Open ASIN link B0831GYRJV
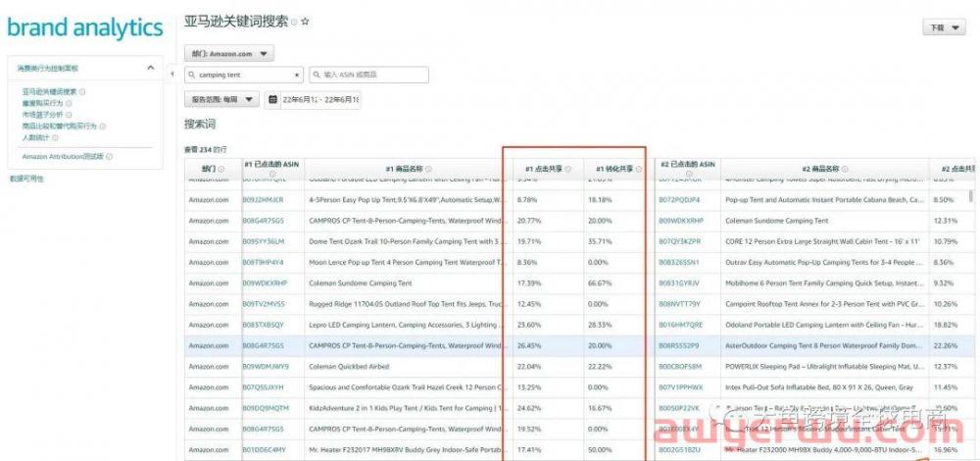This screenshot has height=461, width=980. (x=679, y=283)
